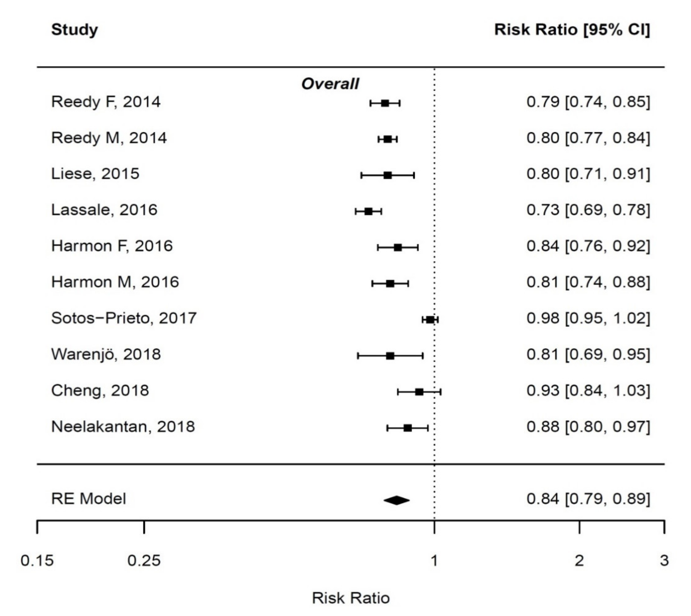Click the "Risk Ratio [95% CI]" header
Screen dimensions: 691x616
572,30
